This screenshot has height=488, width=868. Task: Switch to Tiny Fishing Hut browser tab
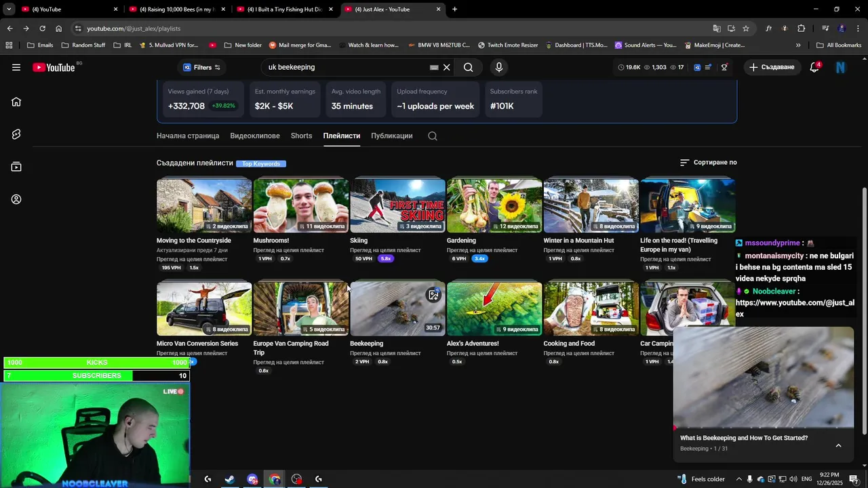pyautogui.click(x=284, y=9)
